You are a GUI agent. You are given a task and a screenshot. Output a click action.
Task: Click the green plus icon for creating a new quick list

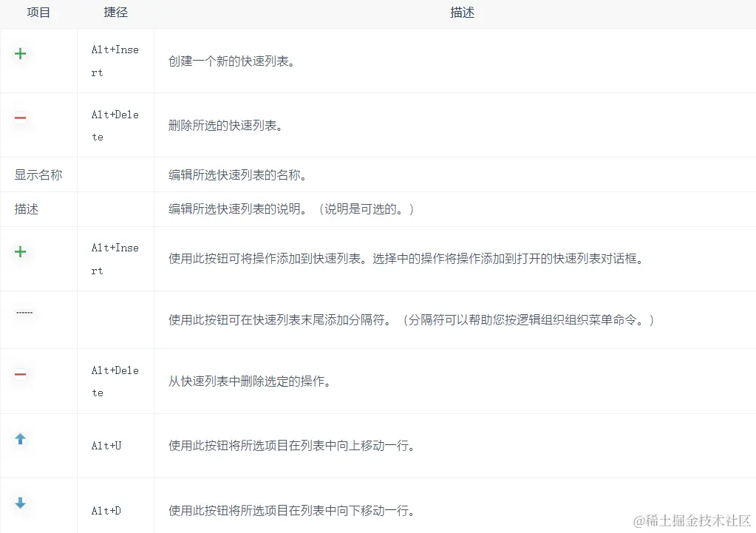tap(20, 53)
